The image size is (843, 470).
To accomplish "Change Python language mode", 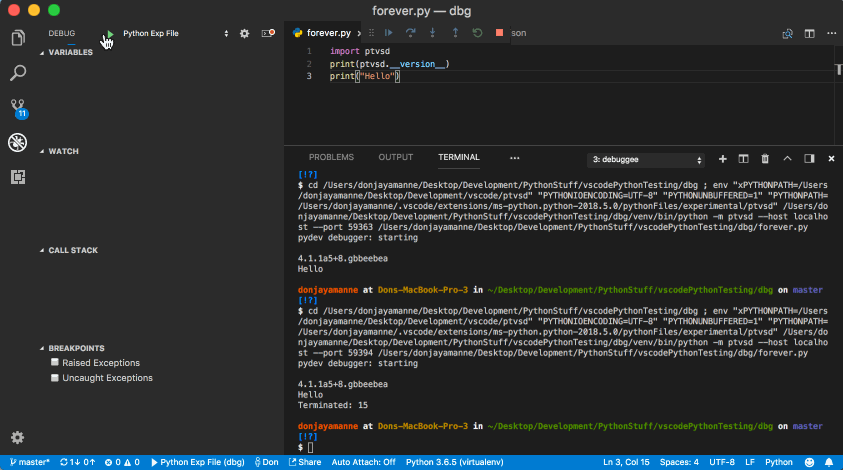I will pyautogui.click(x=778, y=462).
